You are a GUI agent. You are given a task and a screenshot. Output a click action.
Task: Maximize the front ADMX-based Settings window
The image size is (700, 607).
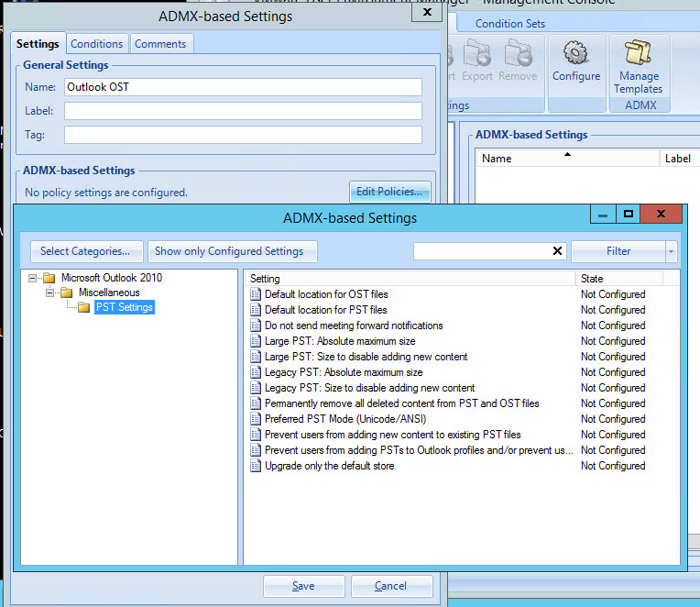629,214
